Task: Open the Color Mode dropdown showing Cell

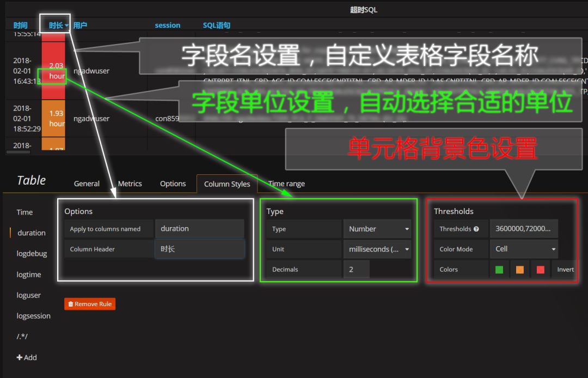Action: coord(524,249)
